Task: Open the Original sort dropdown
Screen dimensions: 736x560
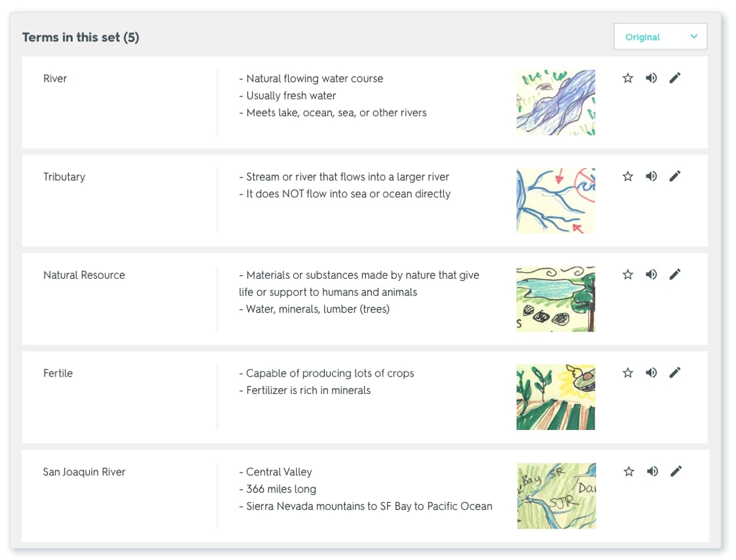Action: pos(659,37)
